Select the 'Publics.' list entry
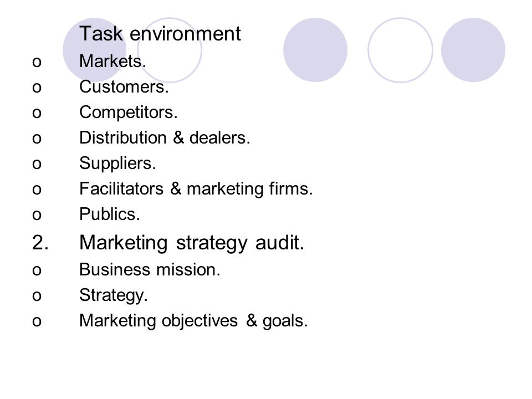This screenshot has width=532, height=399. click(x=110, y=214)
